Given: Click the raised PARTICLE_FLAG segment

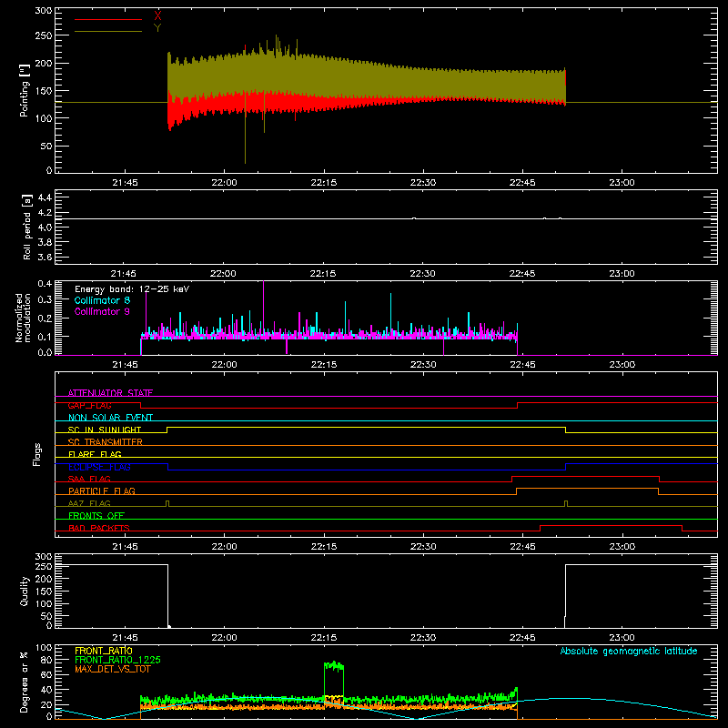Looking at the screenshot, I should point(587,489).
